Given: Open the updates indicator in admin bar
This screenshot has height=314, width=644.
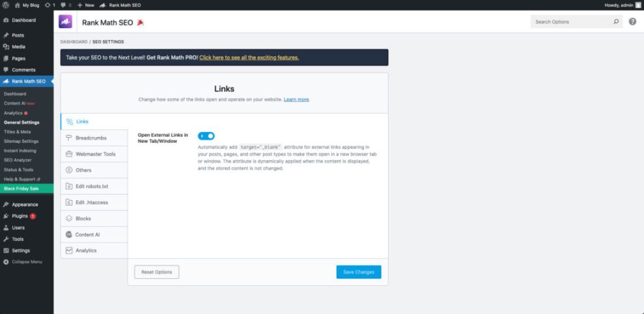Looking at the screenshot, I should click(x=50, y=5).
